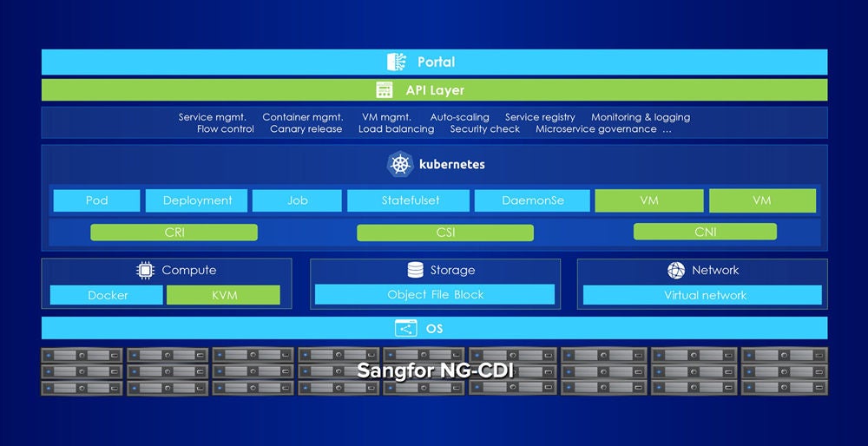This screenshot has width=868, height=446.
Task: Click the "Canary release" text
Action: point(306,129)
